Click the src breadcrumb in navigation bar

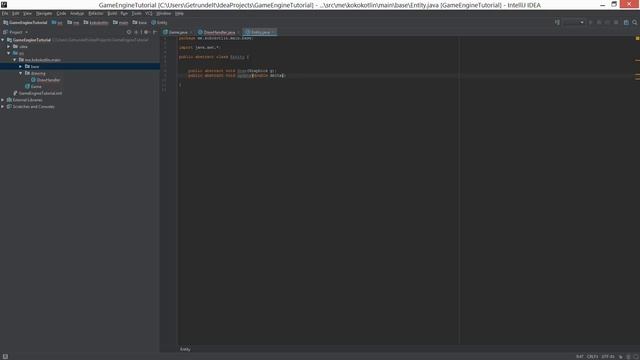tap(57, 22)
